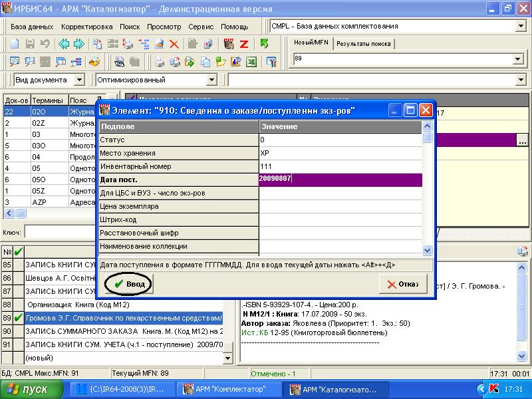Image resolution: width=532 pixels, height=399 pixels.
Task: Uncheck the mark for record 89
Action: pyautogui.click(x=18, y=318)
